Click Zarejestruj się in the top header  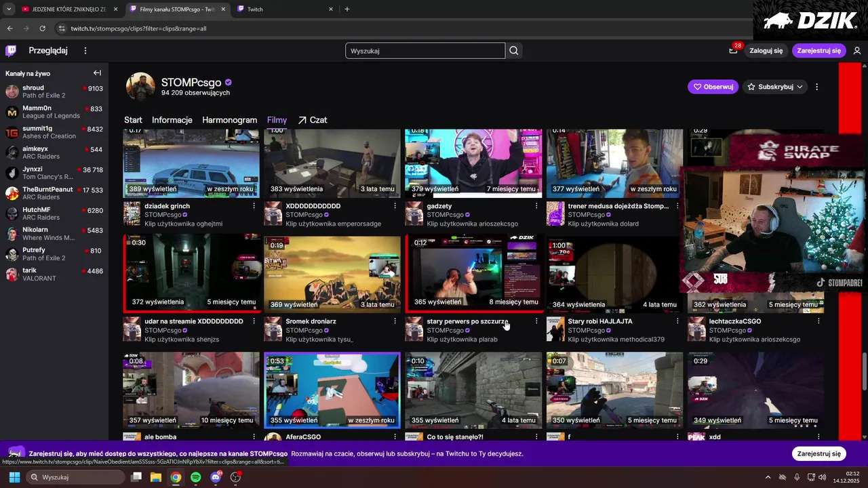click(x=818, y=51)
